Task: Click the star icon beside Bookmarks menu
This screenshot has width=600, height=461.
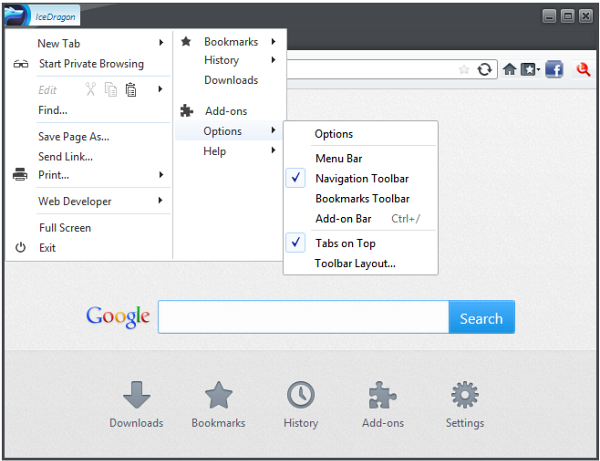Action: click(186, 41)
